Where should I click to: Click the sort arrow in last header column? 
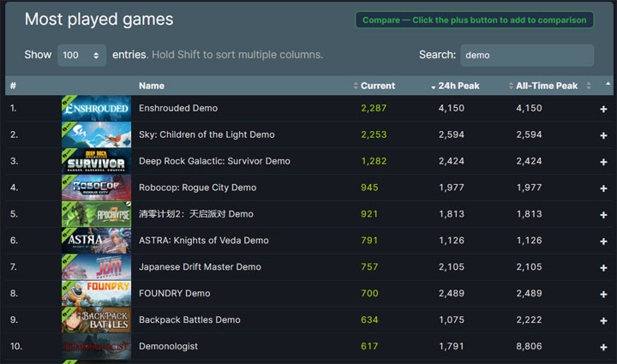coord(608,84)
